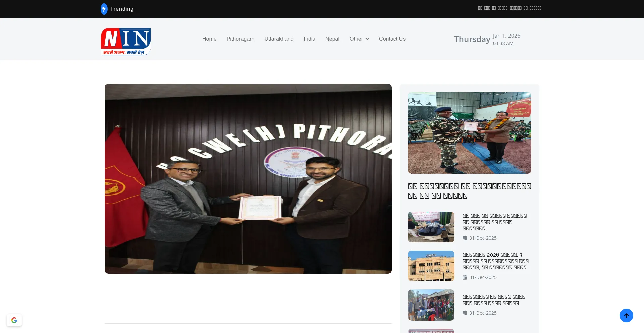Click calendar icon beside first sidebar article date
644x333 pixels.
point(465,238)
